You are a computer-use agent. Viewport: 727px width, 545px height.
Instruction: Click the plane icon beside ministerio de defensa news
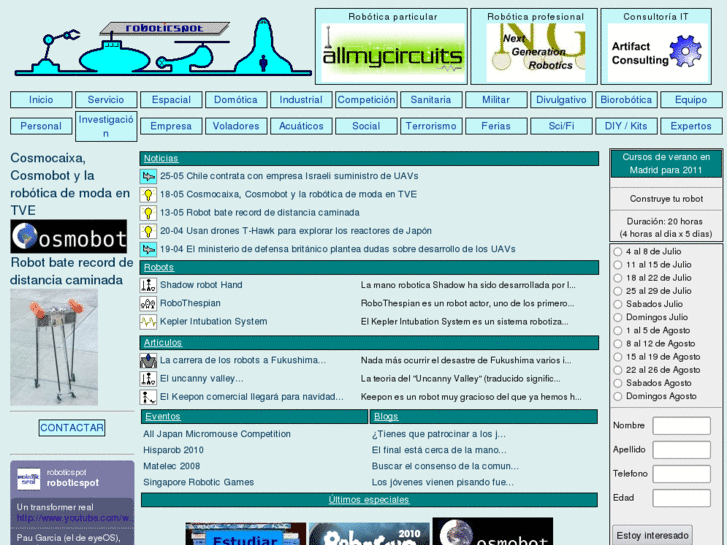pyautogui.click(x=148, y=250)
